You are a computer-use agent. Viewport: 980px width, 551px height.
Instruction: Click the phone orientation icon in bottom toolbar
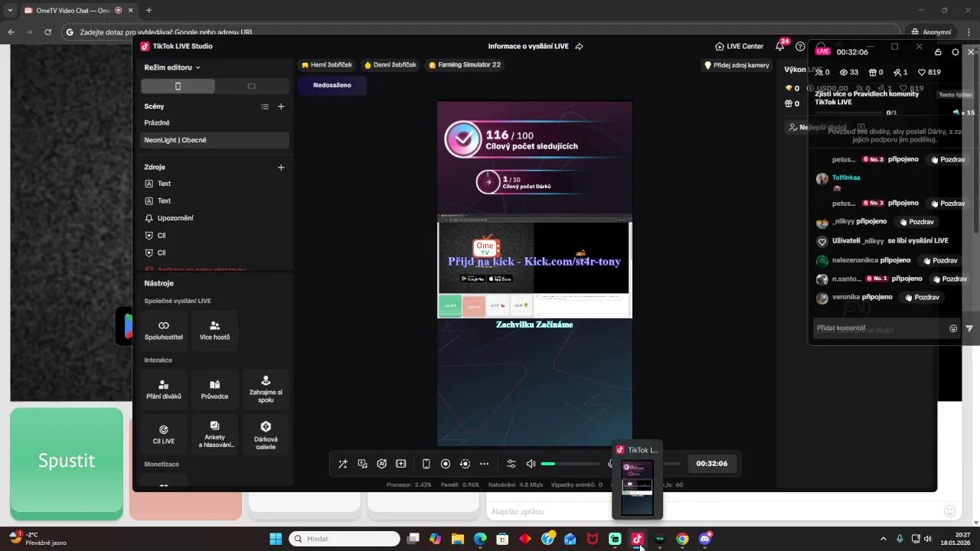[x=426, y=464]
